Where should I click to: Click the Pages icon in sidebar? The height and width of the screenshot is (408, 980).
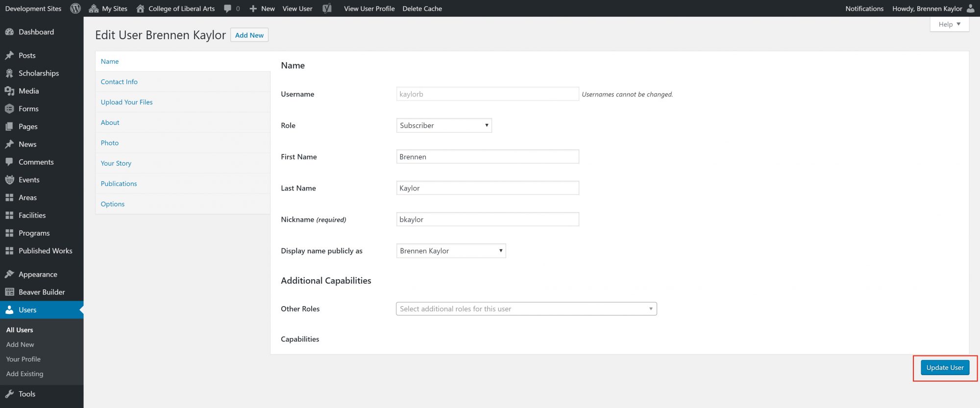coord(9,126)
